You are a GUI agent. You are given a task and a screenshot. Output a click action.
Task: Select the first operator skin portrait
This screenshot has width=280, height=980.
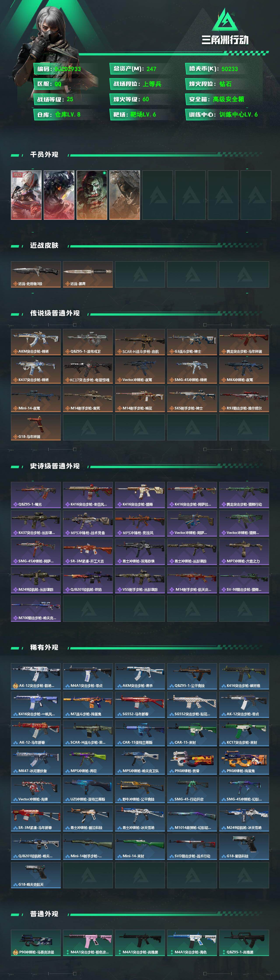[x=26, y=195]
